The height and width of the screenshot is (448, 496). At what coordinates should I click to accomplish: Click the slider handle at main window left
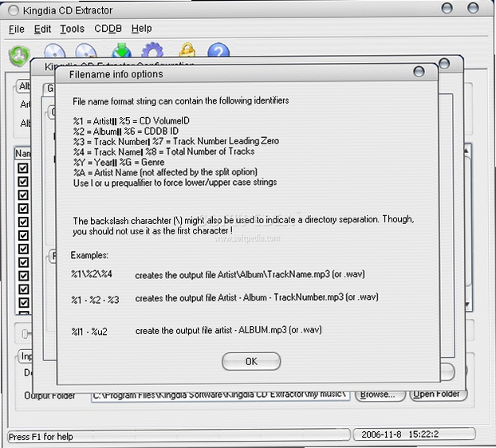(26, 333)
